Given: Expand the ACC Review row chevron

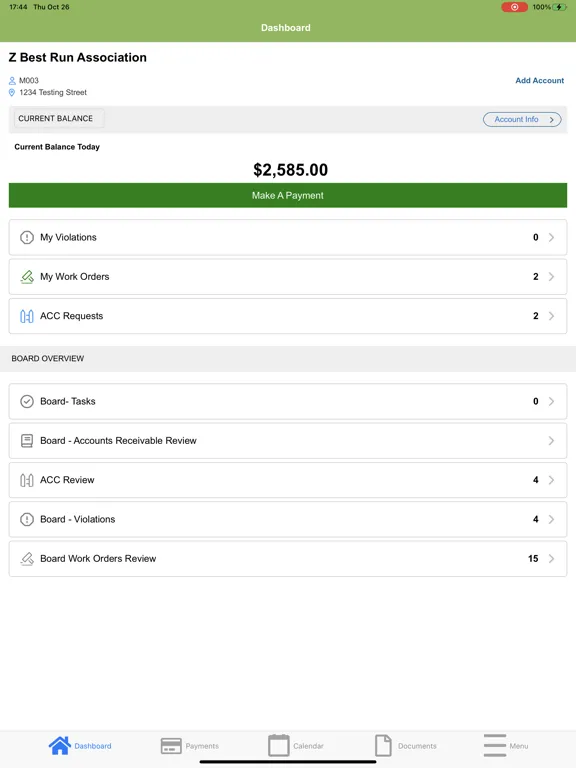Looking at the screenshot, I should (551, 480).
